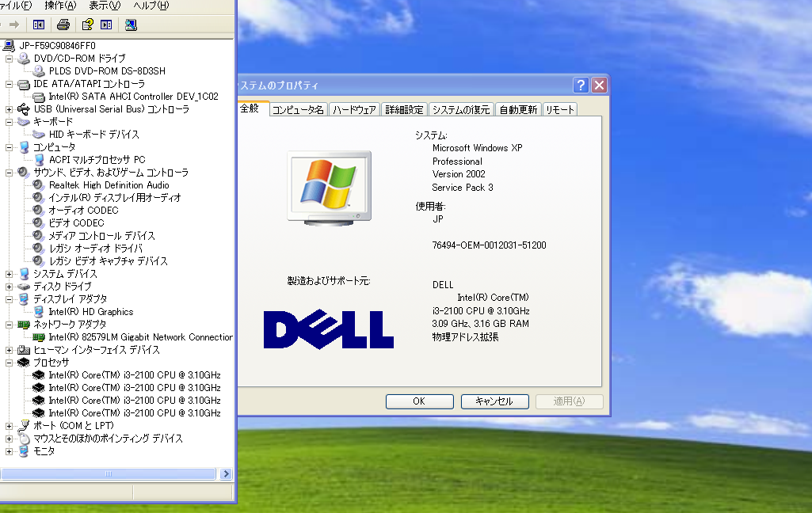Expand マウスとそのほかのポインティング デバイス category
Viewport: 812px width, 513px height.
click(x=9, y=439)
